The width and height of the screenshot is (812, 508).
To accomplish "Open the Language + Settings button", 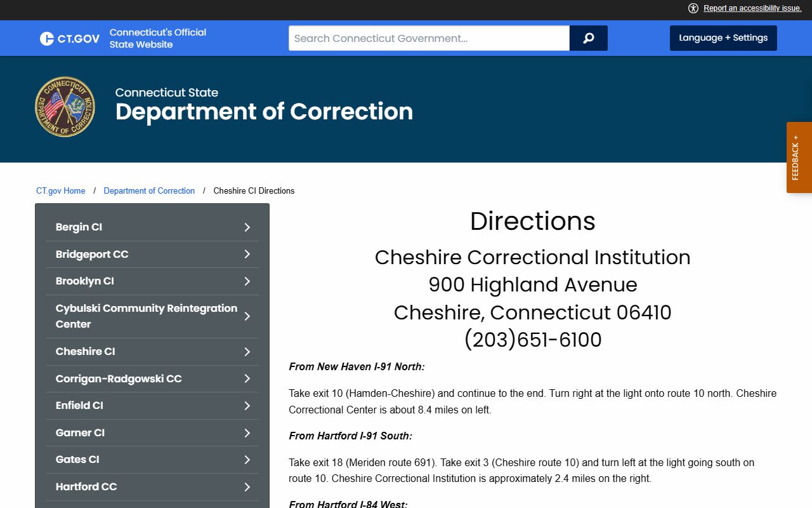I will [x=723, y=38].
